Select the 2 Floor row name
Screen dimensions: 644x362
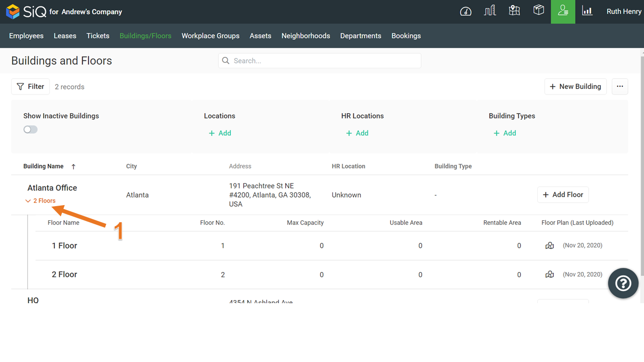tap(64, 275)
